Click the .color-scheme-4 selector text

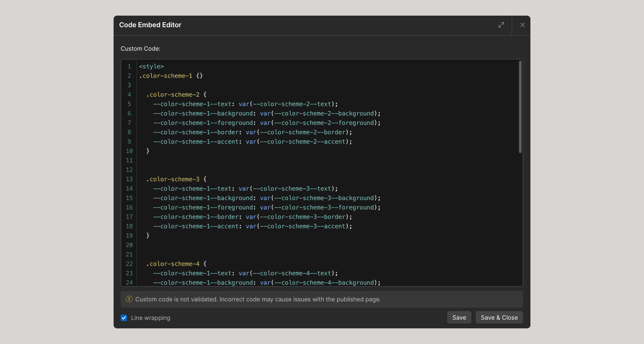174,264
